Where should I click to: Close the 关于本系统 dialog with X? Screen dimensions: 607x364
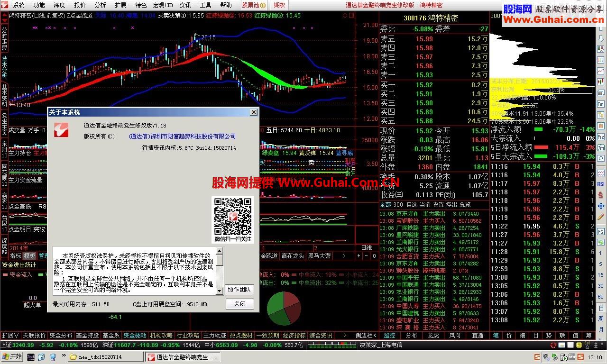tap(254, 112)
